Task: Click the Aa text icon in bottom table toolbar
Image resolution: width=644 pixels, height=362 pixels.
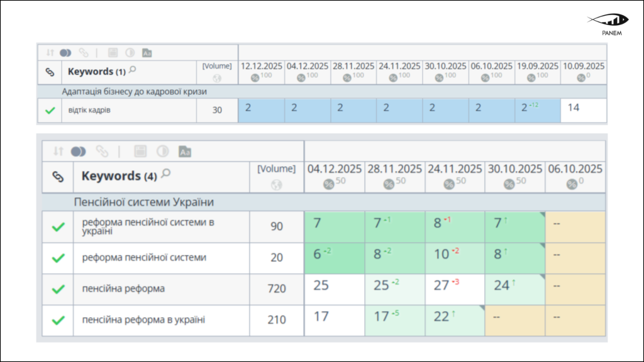Action: coord(185,151)
